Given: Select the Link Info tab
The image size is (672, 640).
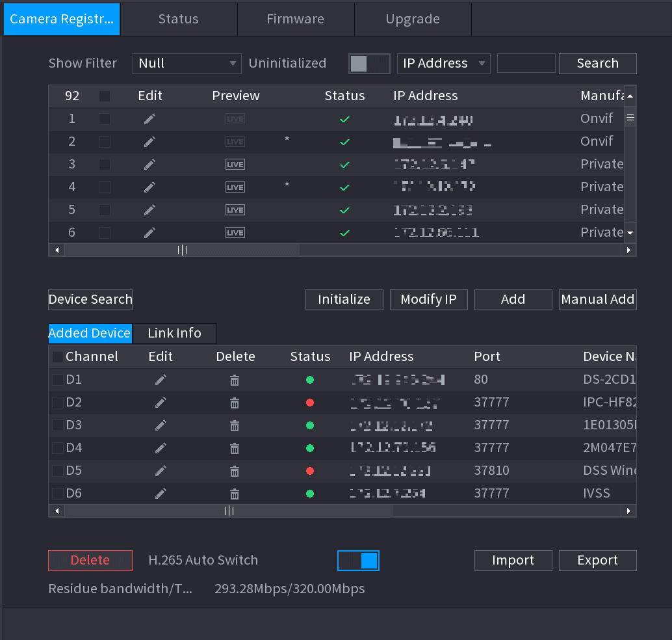Looking at the screenshot, I should click(174, 333).
